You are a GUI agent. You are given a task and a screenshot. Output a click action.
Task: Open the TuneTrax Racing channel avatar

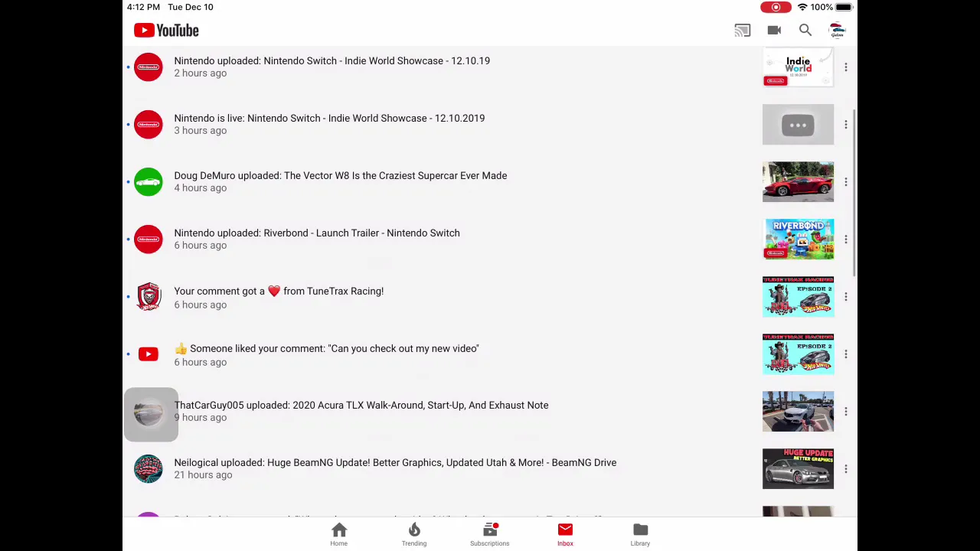(149, 297)
